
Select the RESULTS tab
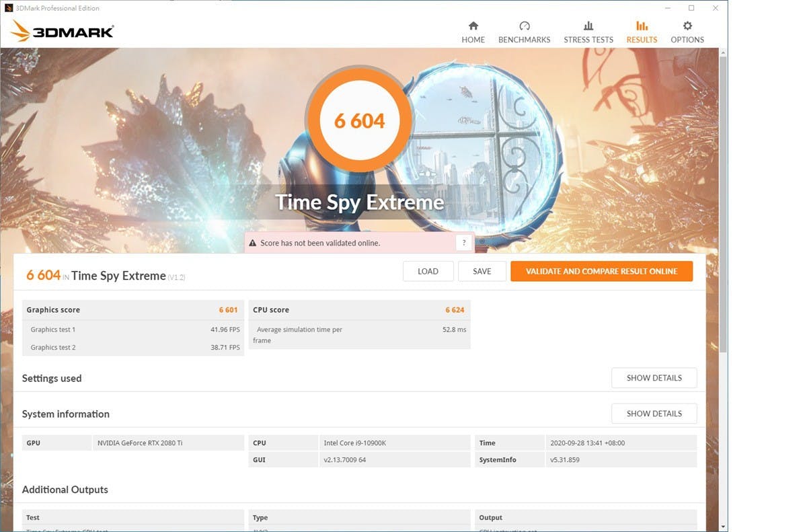[x=642, y=32]
